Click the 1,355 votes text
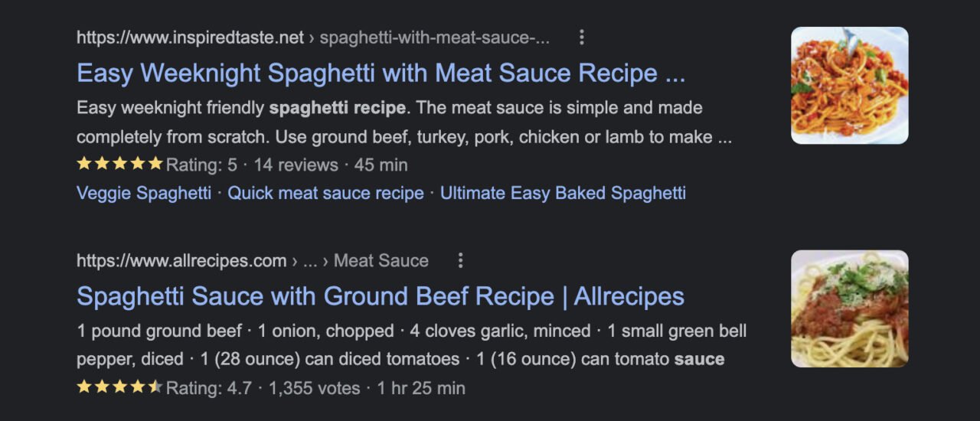 pyautogui.click(x=314, y=388)
